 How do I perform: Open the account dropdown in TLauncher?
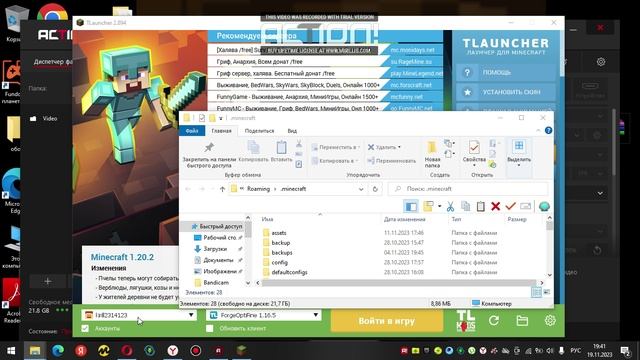pyautogui.click(x=191, y=315)
